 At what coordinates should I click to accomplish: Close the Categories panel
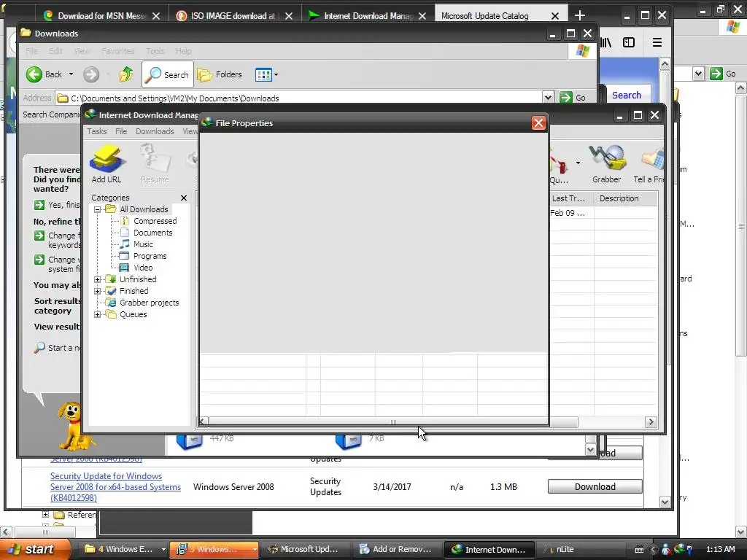[x=183, y=198]
